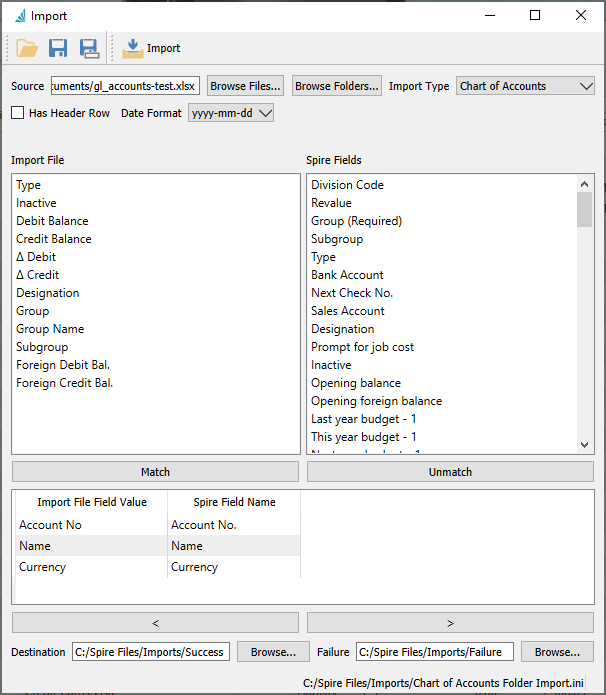The image size is (606, 695).
Task: Click the Match button
Action: [x=155, y=472]
